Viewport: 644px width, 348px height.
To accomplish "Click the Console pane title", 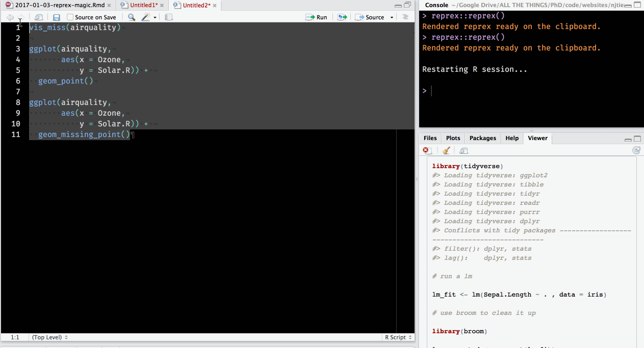I will pyautogui.click(x=436, y=5).
